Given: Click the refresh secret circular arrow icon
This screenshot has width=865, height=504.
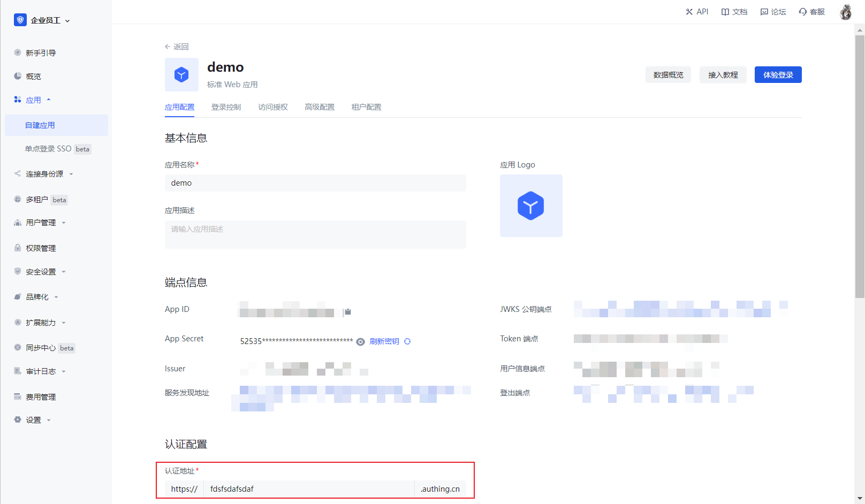Looking at the screenshot, I should [x=407, y=341].
